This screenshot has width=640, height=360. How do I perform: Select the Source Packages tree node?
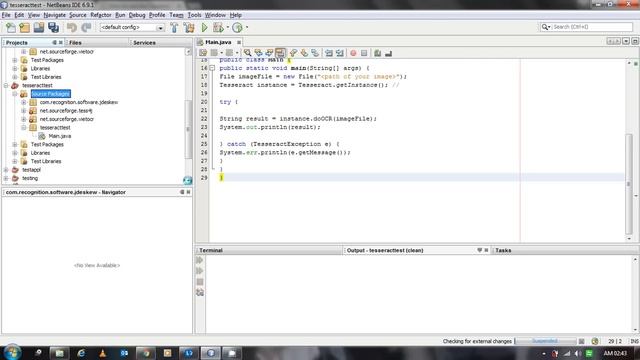(x=51, y=94)
